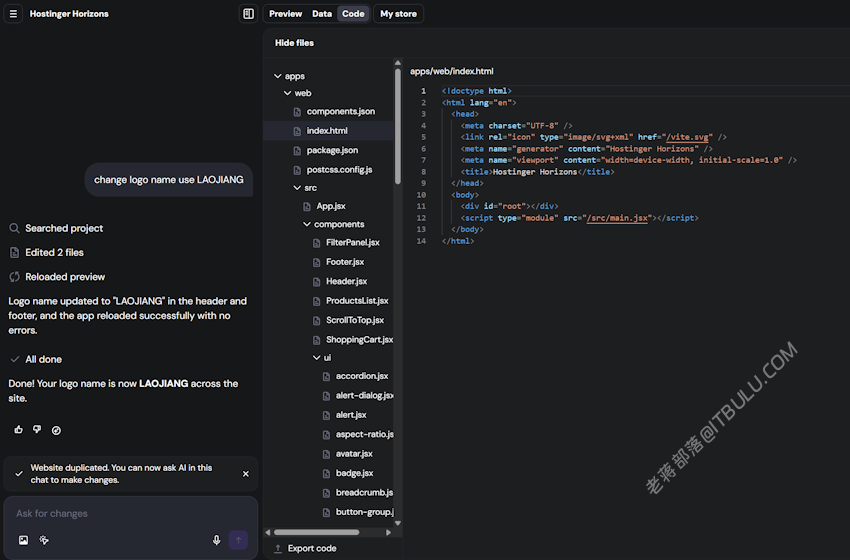850x560 pixels.
Task: Open alert-dialog.jsx file
Action: tap(364, 396)
